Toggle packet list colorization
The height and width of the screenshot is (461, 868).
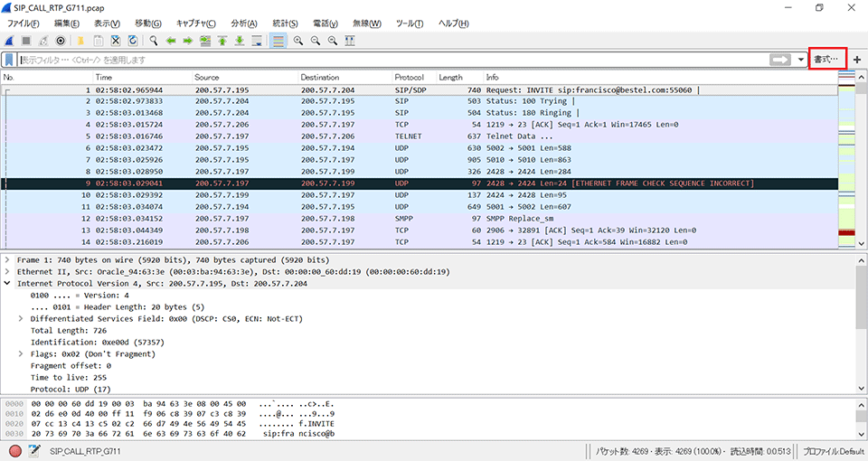pyautogui.click(x=278, y=41)
